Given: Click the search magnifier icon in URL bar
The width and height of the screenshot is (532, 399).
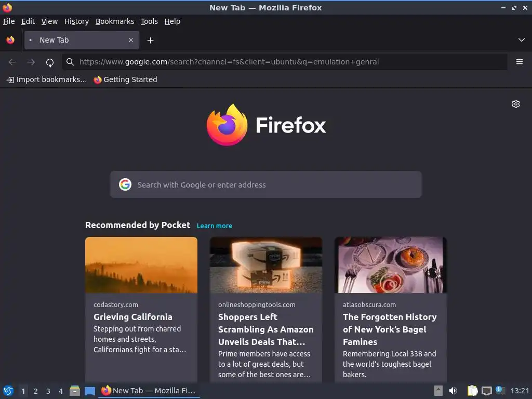Looking at the screenshot, I should pyautogui.click(x=70, y=62).
